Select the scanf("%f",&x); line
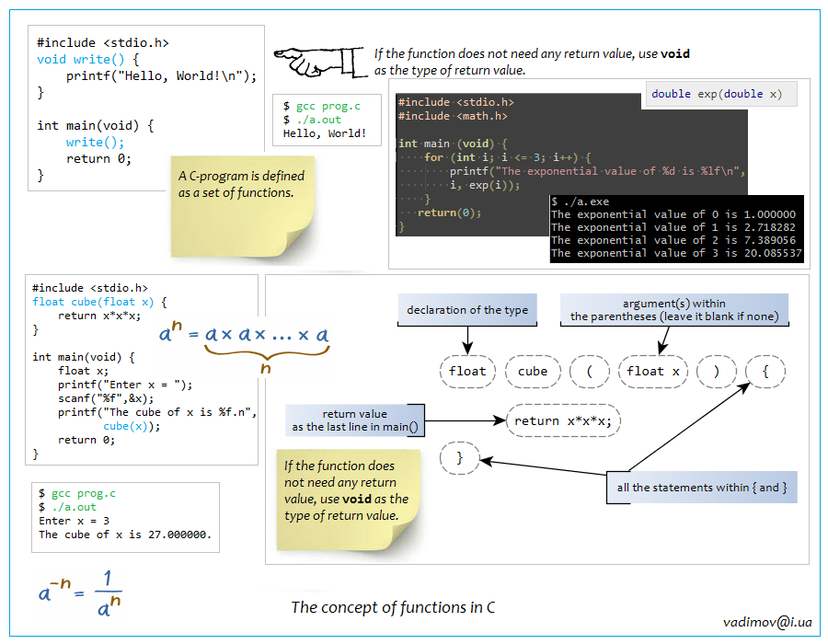 pos(106,398)
